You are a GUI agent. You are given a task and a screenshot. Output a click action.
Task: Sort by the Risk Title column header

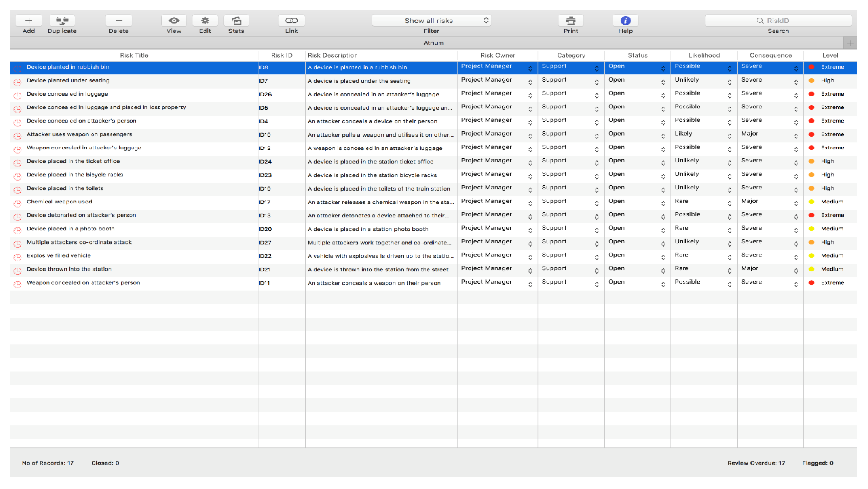(x=134, y=55)
